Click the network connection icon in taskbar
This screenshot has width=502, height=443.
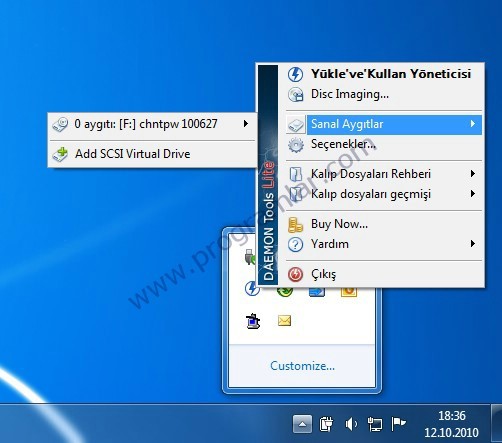(x=375, y=424)
